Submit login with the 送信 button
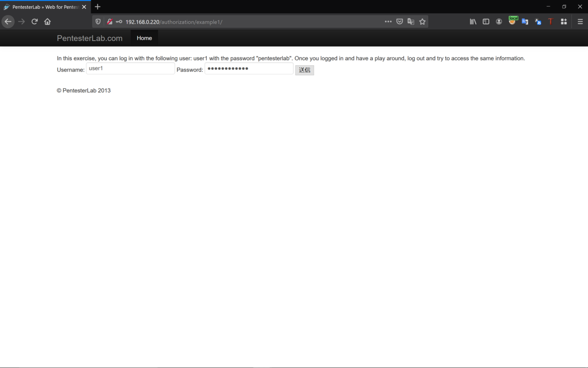 (304, 70)
